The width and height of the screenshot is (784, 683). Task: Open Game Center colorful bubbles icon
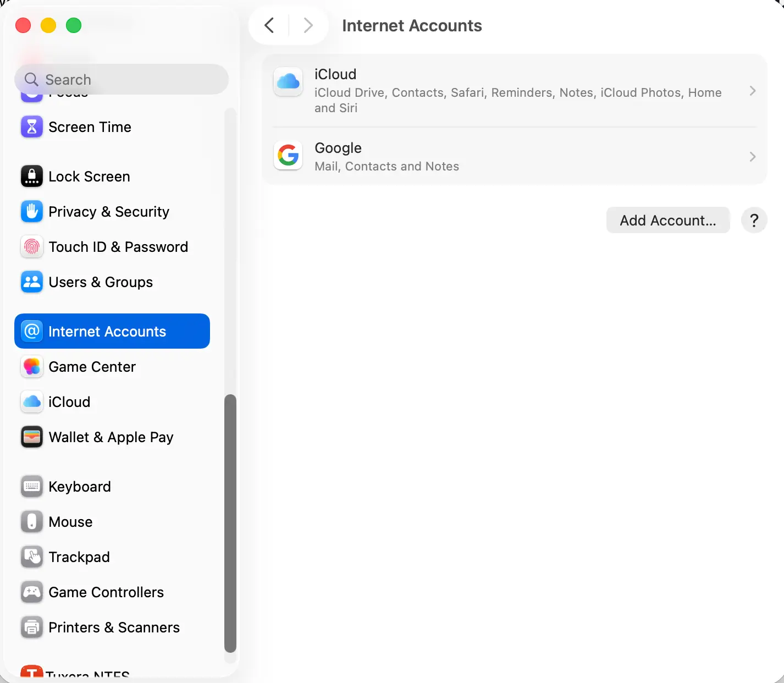coord(32,367)
